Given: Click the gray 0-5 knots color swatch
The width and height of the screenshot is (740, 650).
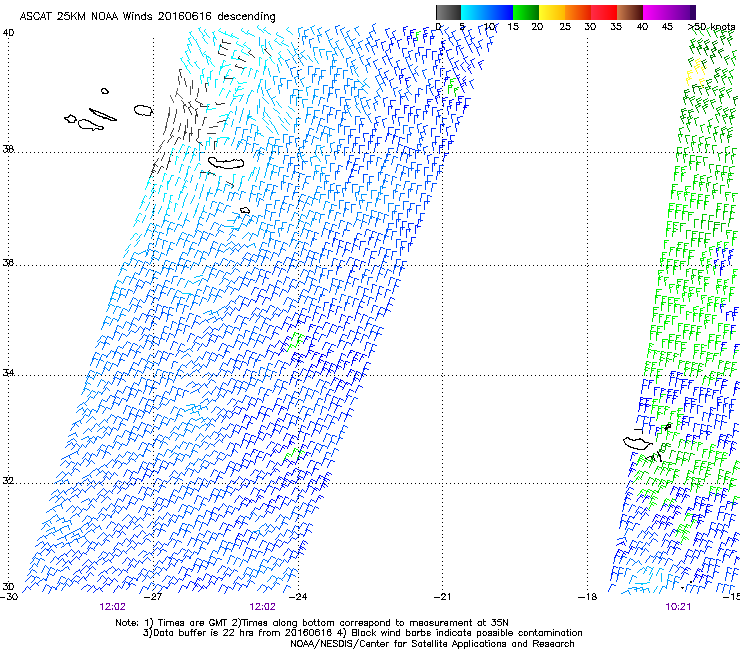Looking at the screenshot, I should 448,12.
